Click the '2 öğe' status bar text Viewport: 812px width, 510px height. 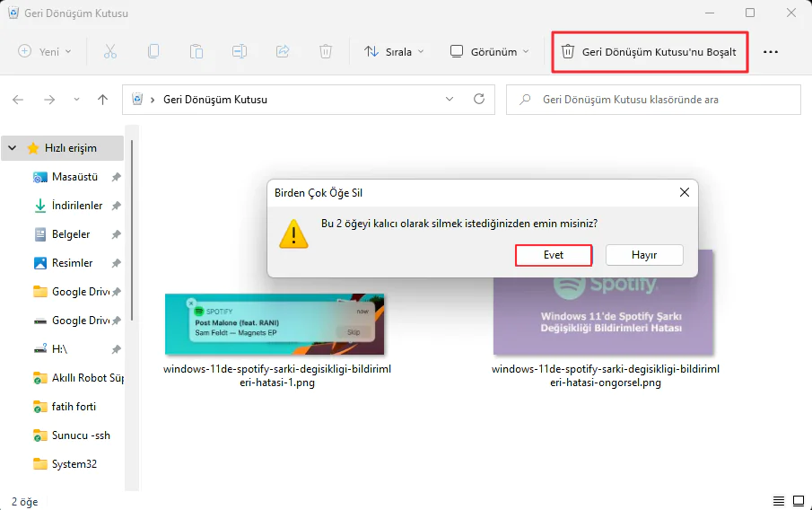(25, 502)
